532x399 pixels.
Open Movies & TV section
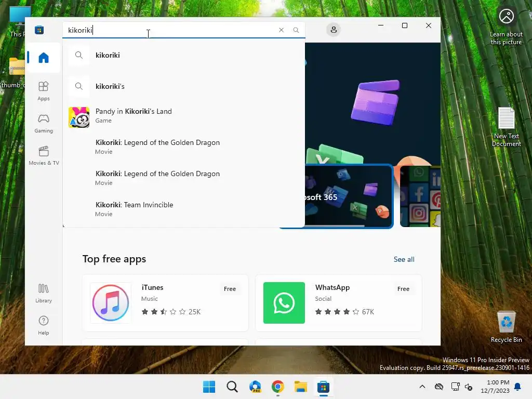(x=44, y=155)
